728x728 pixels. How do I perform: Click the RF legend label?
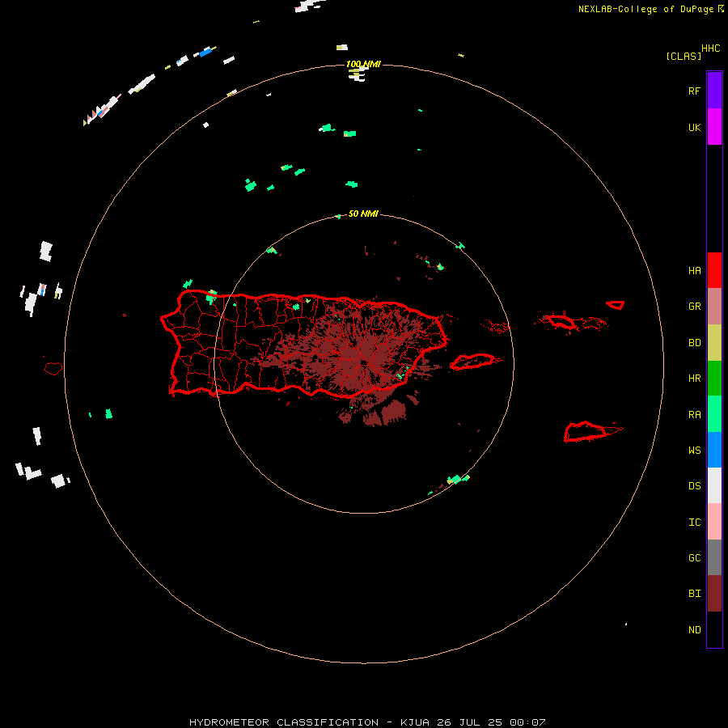pyautogui.click(x=694, y=91)
